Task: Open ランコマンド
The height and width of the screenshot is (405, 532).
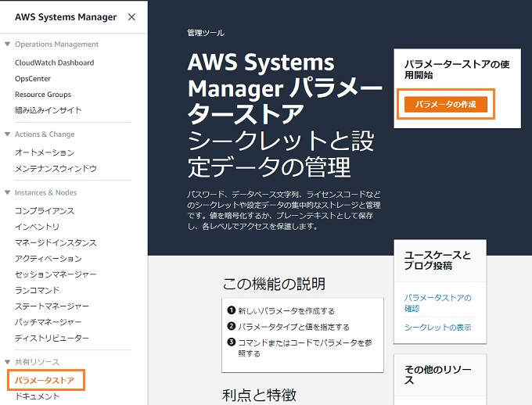Action: (37, 290)
